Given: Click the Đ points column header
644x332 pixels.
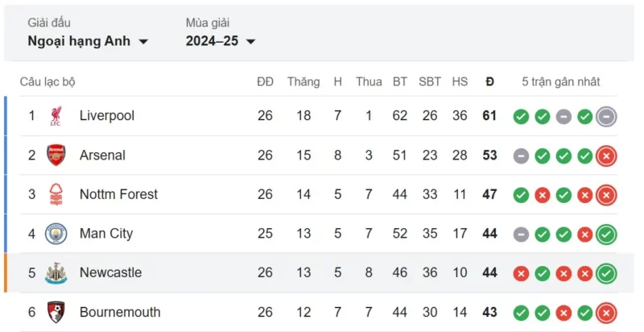Looking at the screenshot, I should [489, 81].
